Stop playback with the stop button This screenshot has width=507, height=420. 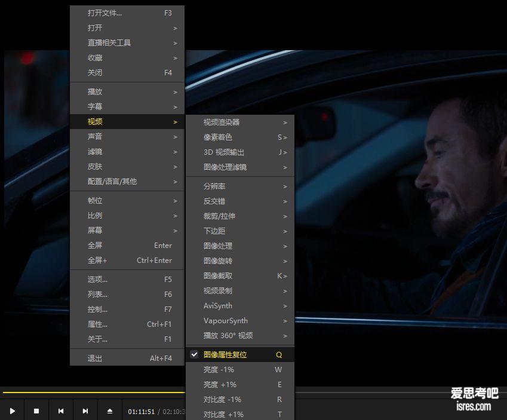pos(36,411)
